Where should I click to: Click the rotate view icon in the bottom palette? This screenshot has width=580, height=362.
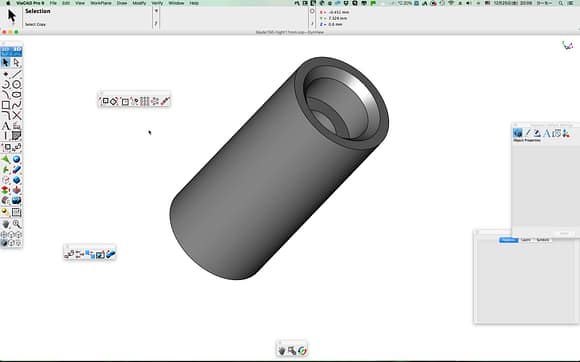302,350
